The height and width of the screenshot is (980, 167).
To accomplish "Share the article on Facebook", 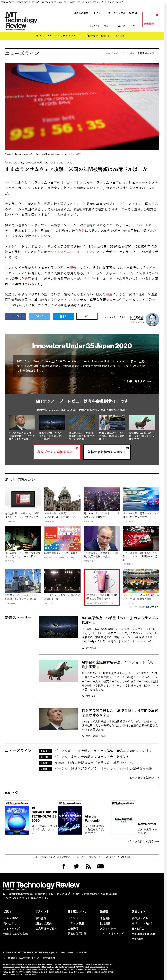I will 16,316.
